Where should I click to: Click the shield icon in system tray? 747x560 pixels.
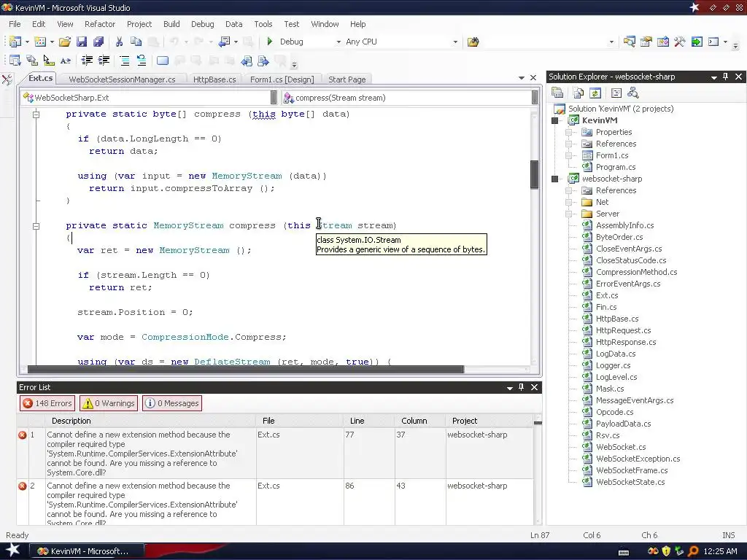(667, 551)
